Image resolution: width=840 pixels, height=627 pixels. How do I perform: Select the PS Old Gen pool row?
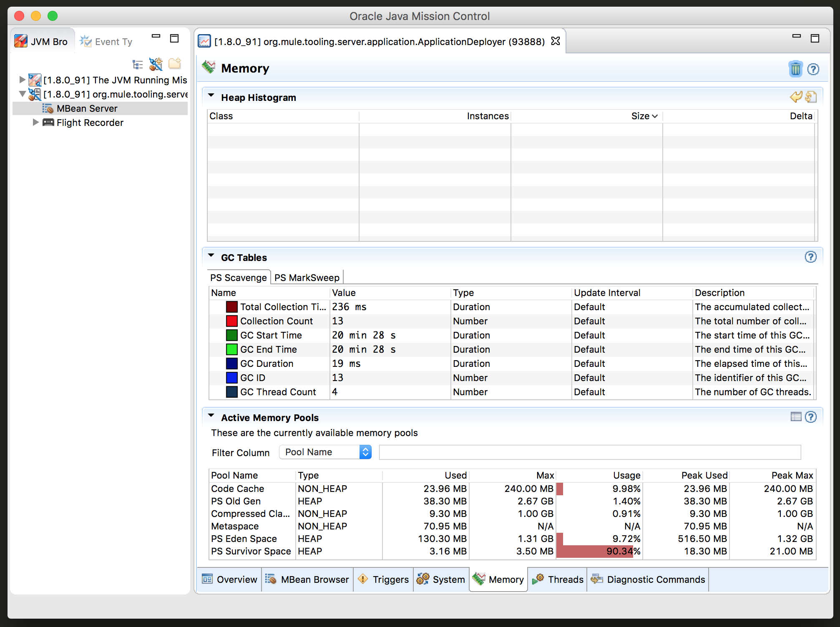coord(512,501)
